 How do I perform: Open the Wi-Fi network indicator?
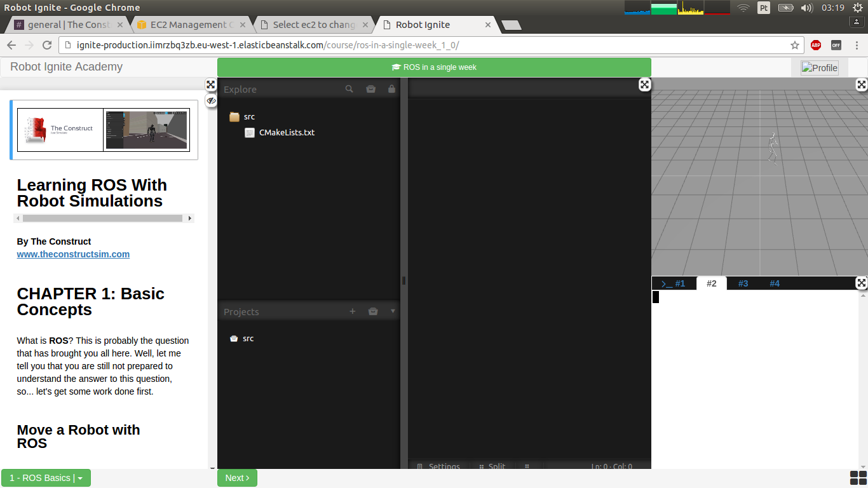click(743, 8)
